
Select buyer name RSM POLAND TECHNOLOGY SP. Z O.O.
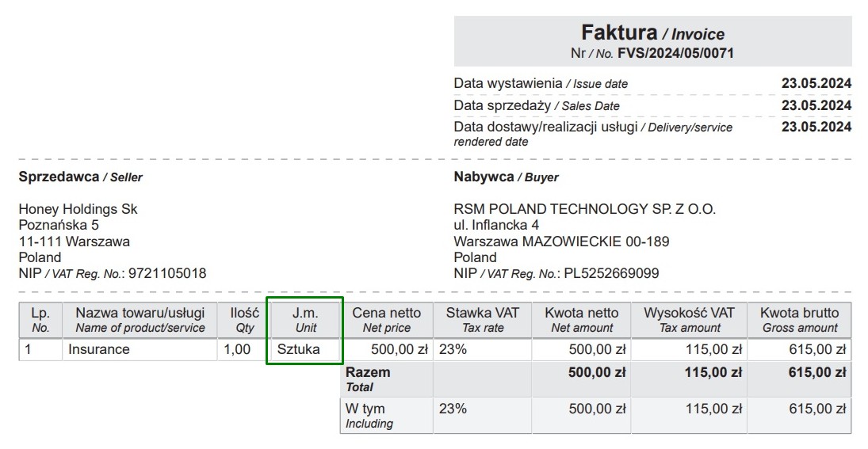584,209
